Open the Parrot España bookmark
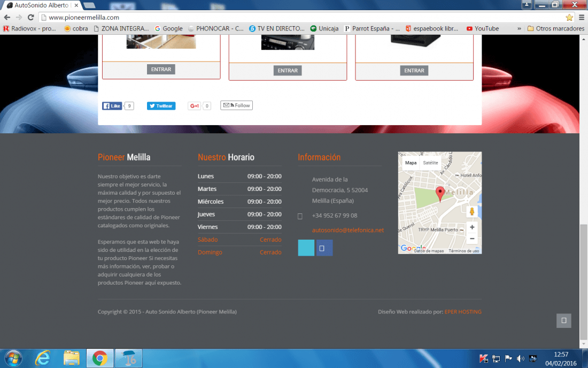 [372, 28]
